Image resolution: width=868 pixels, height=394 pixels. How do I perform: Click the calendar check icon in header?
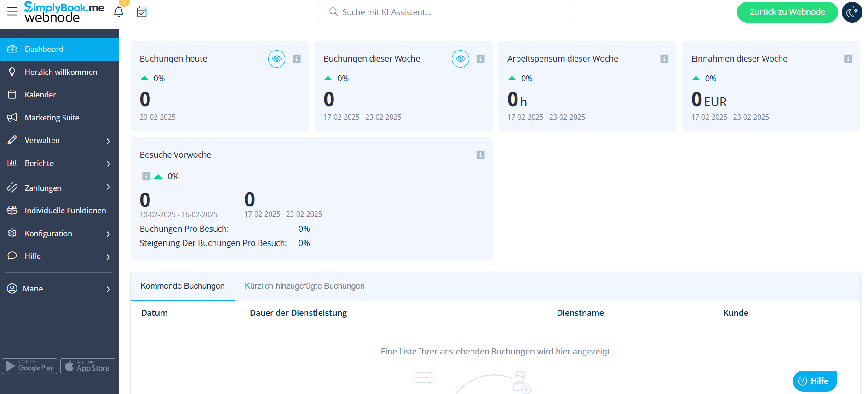142,12
